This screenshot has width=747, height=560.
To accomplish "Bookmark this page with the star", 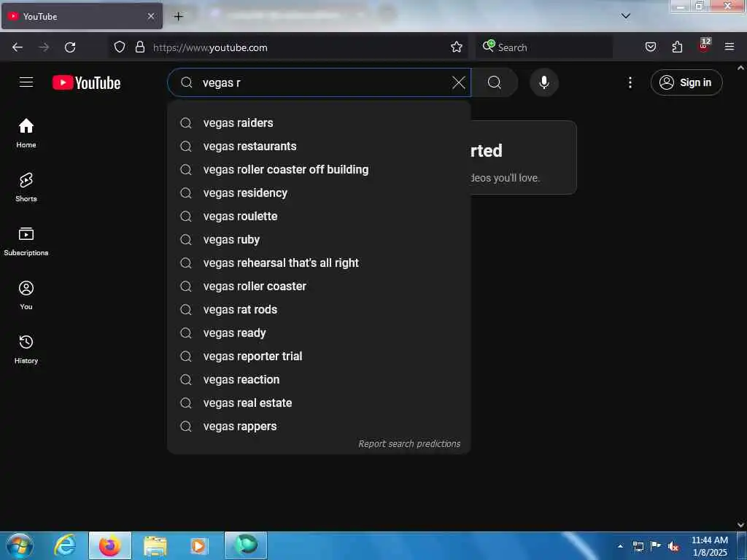I will [x=457, y=47].
